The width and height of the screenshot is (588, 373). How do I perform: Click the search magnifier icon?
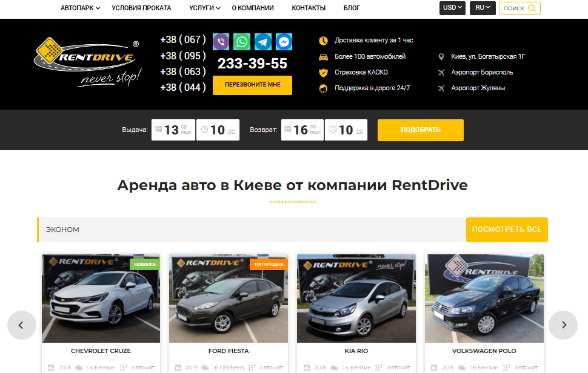coord(532,8)
